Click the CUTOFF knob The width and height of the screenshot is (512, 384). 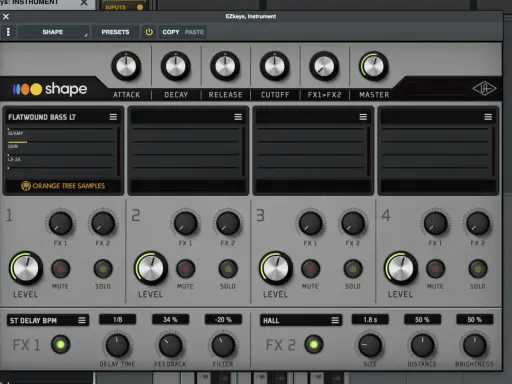pos(275,66)
